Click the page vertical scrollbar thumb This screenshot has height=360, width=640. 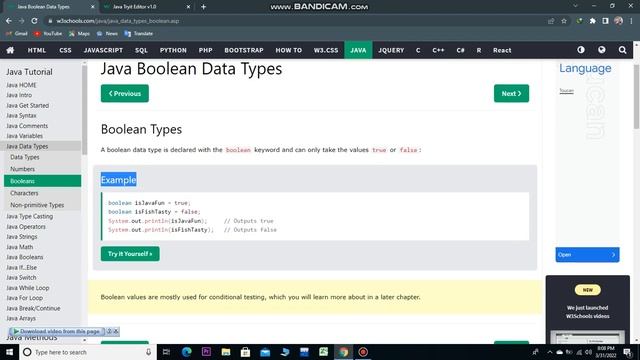pos(636,97)
